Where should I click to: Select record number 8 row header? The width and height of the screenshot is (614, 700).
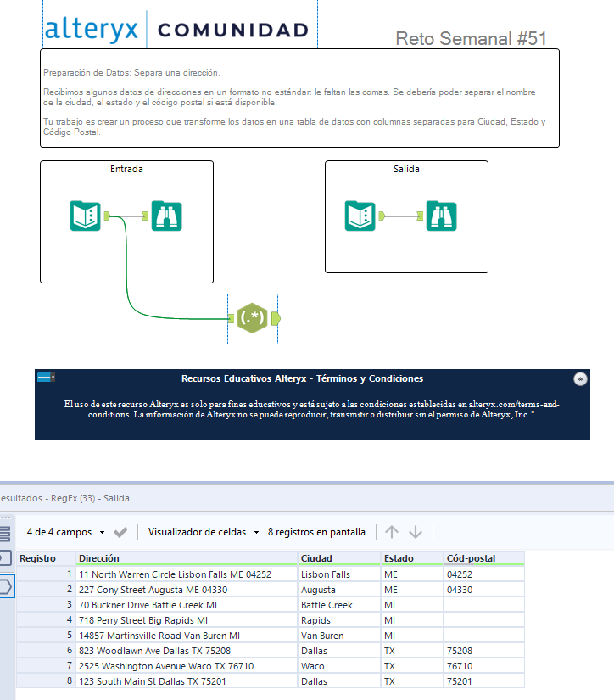tap(46, 680)
